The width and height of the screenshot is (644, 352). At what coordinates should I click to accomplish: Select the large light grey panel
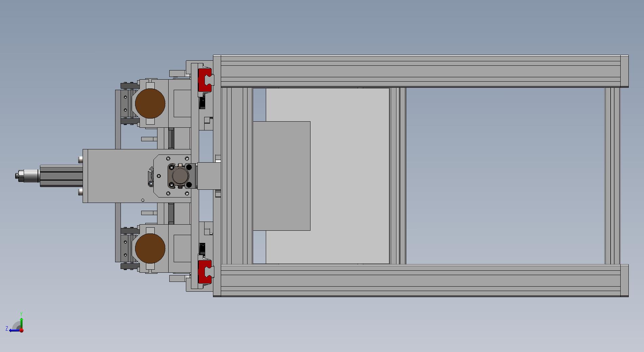tap(327, 176)
